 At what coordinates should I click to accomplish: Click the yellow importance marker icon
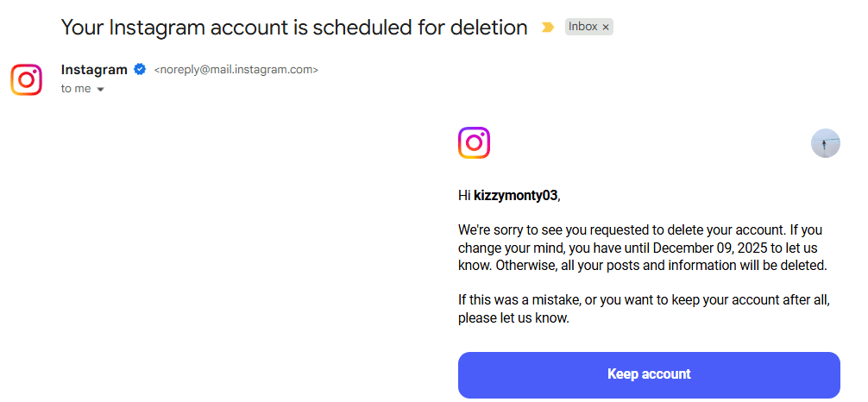tap(547, 28)
